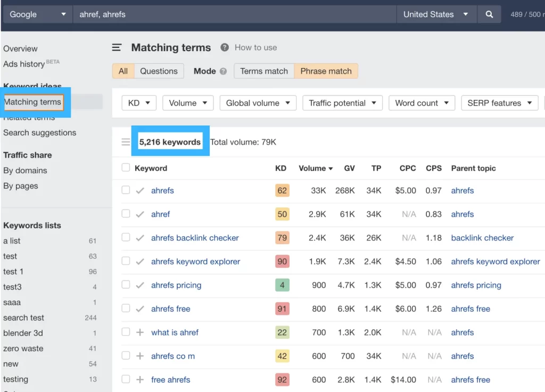
Task: Open the 'what is ahref' keyword link
Action: point(175,332)
